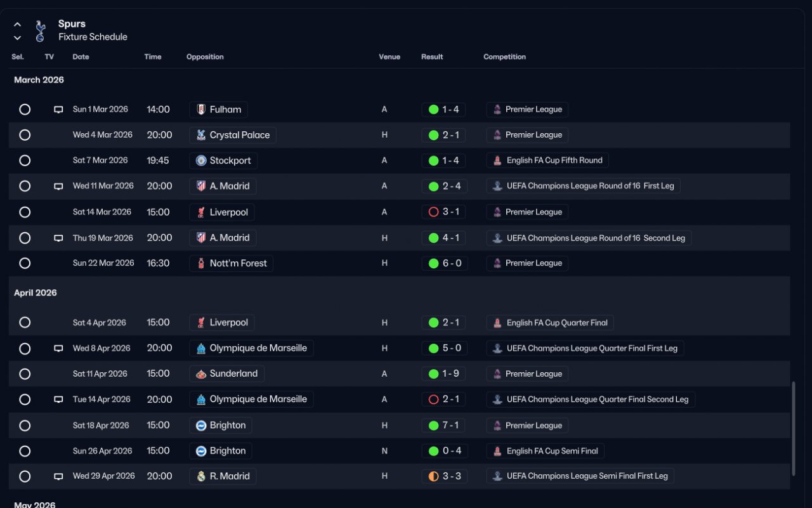812x508 pixels.
Task: Click the TV icon for Fulham match
Action: (x=58, y=110)
